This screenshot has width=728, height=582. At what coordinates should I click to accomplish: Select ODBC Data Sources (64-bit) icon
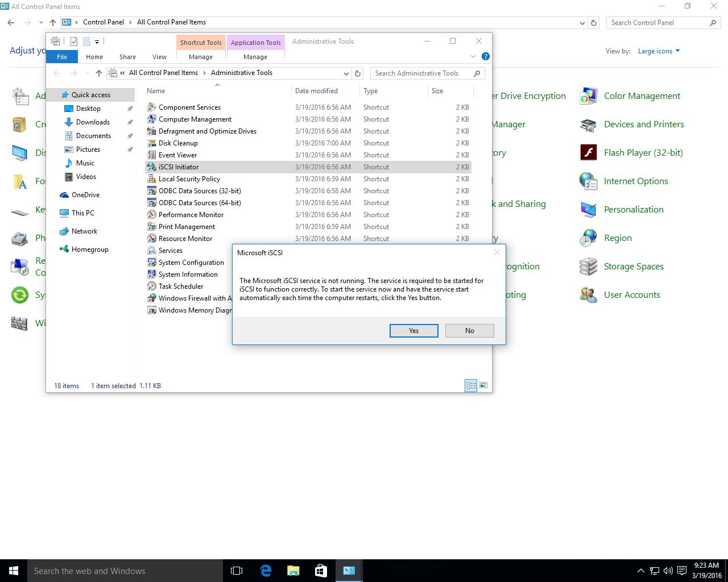point(151,202)
